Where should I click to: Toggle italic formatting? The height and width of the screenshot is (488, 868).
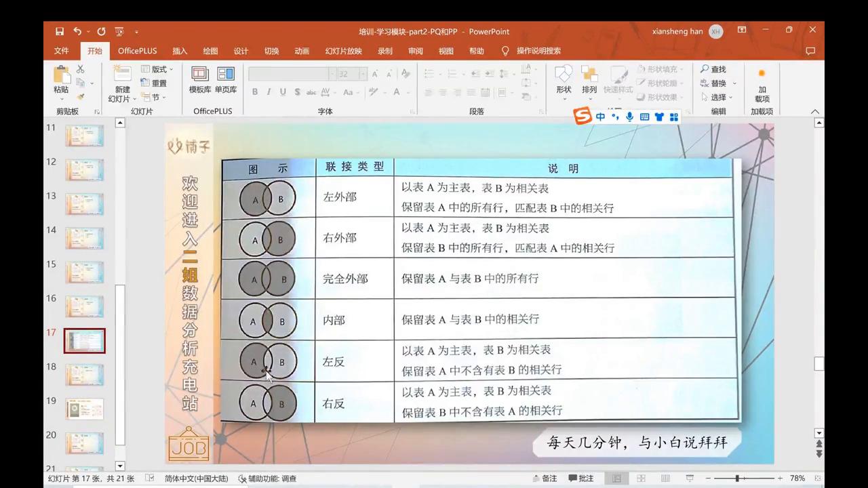269,92
